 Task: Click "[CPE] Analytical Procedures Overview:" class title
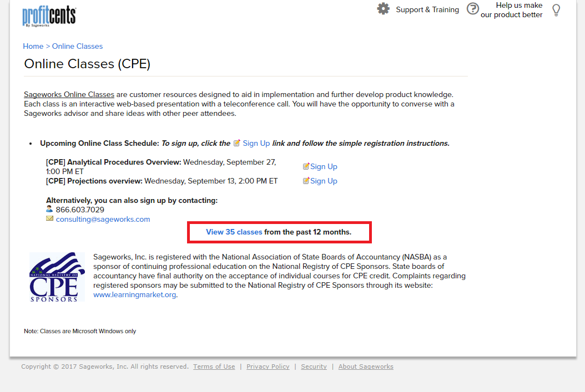pyautogui.click(x=113, y=162)
